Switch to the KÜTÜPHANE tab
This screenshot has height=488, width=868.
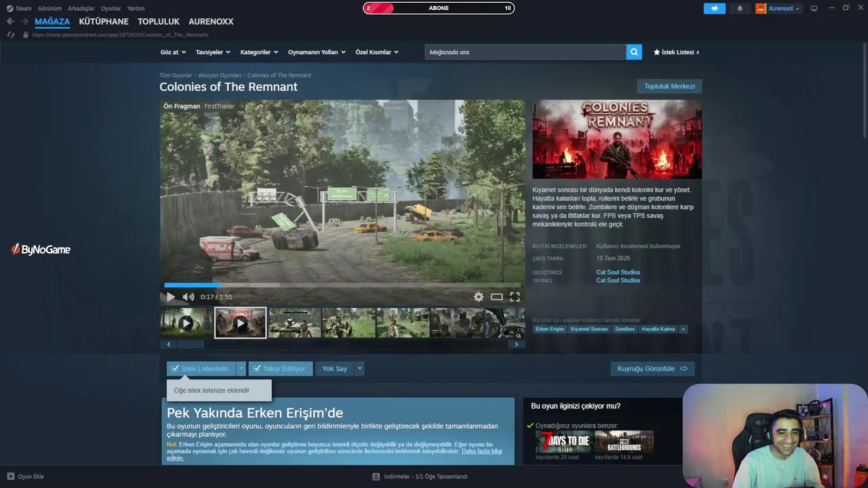tap(104, 22)
